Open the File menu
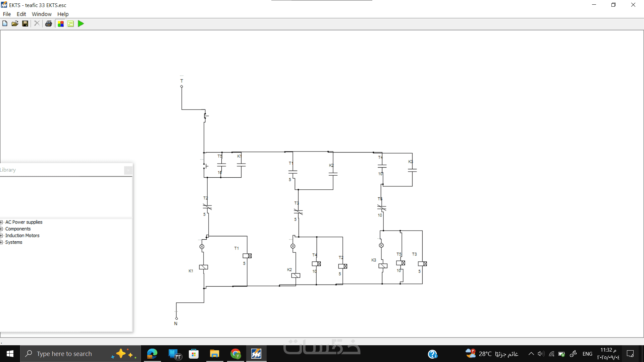 coord(7,14)
